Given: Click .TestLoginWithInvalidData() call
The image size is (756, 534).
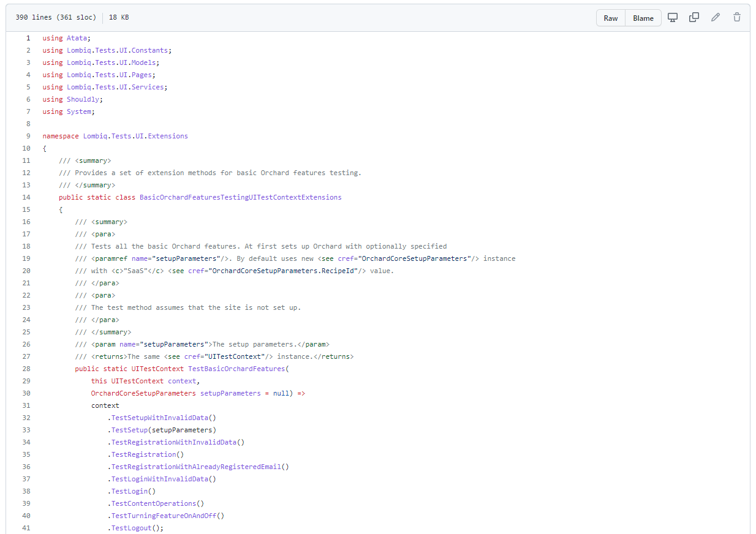Looking at the screenshot, I should coord(162,479).
